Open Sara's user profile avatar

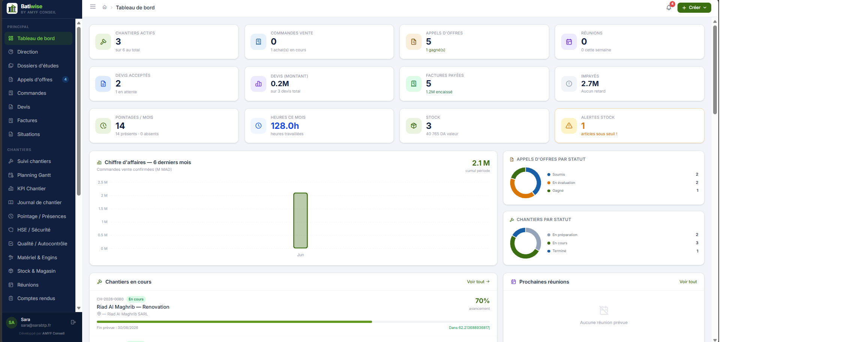(12, 322)
